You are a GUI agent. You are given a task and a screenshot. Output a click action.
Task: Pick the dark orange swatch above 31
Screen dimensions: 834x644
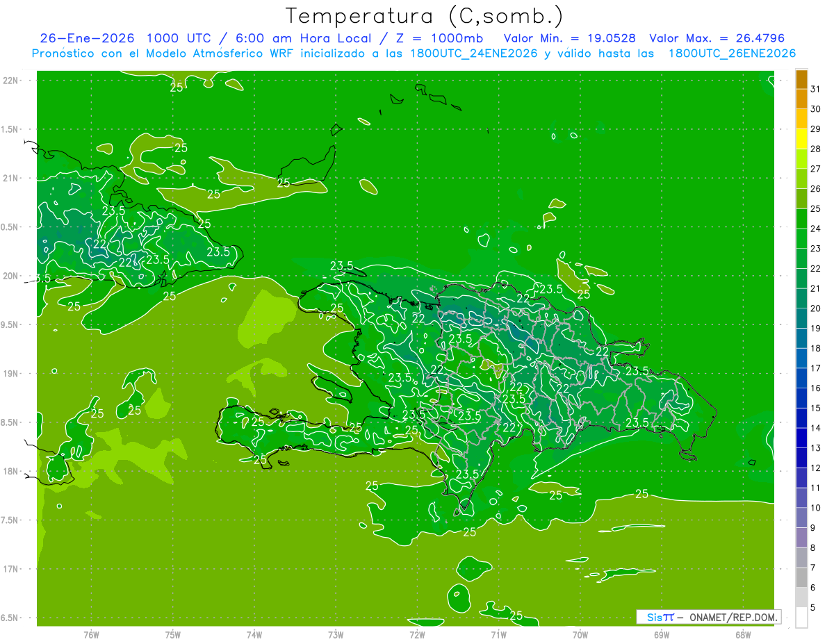click(801, 80)
